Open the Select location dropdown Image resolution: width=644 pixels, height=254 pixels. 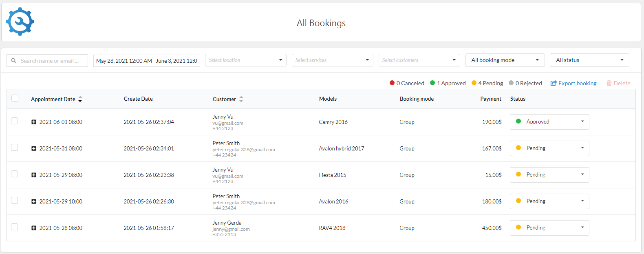[x=245, y=60]
